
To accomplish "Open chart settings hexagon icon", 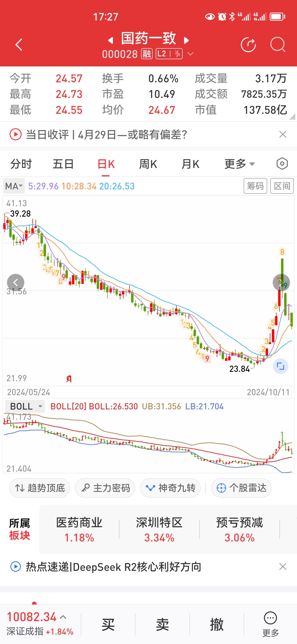I will (x=282, y=164).
